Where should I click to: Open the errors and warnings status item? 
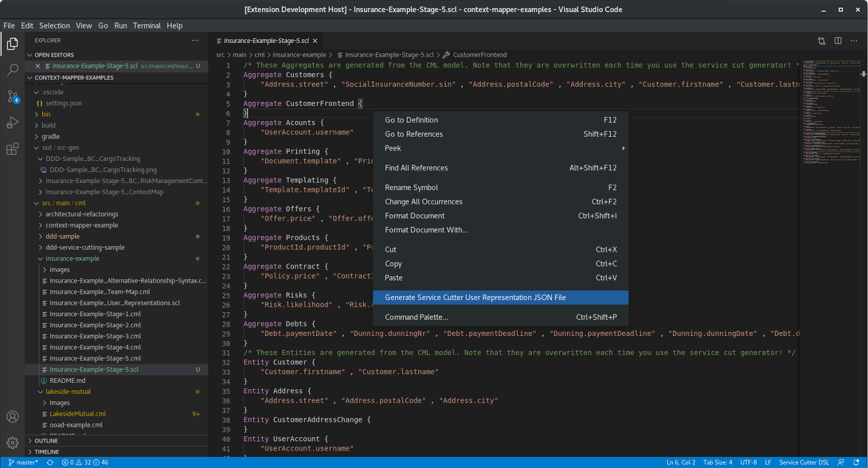pyautogui.click(x=85, y=462)
